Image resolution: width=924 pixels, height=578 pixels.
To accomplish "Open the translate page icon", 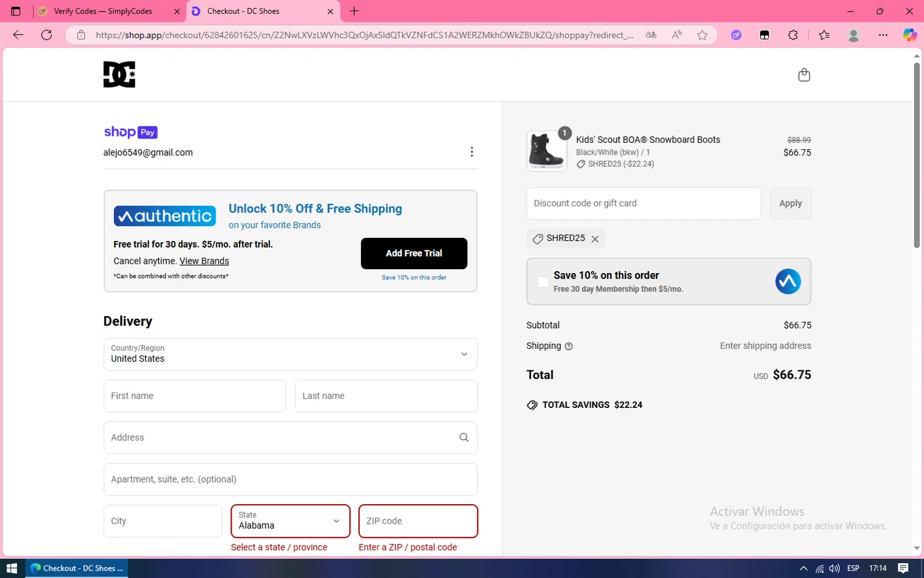I will coord(650,35).
